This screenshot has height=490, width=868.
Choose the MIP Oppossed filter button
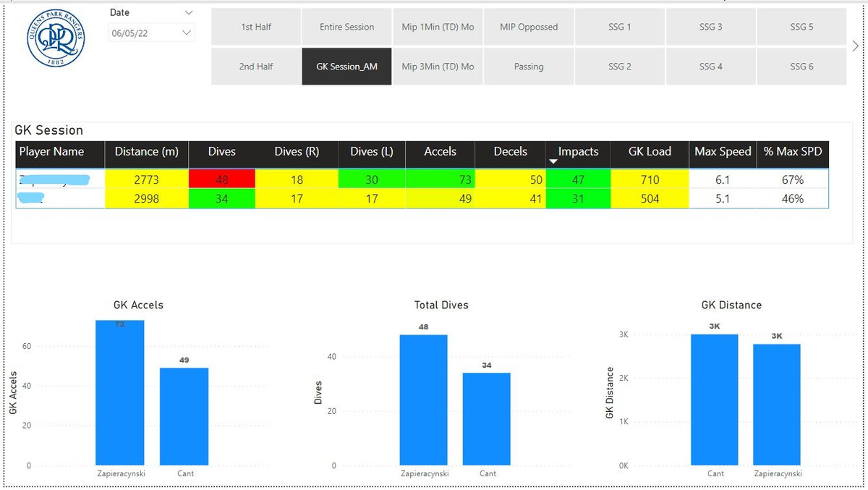pyautogui.click(x=529, y=27)
